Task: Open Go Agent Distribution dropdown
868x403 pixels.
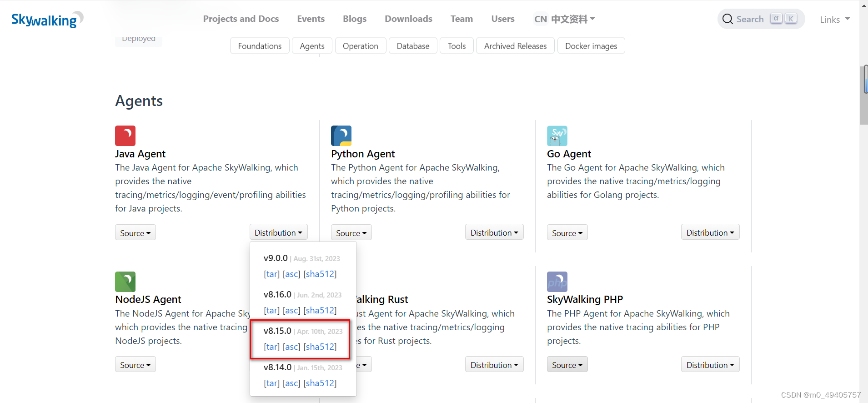Action: pos(710,232)
